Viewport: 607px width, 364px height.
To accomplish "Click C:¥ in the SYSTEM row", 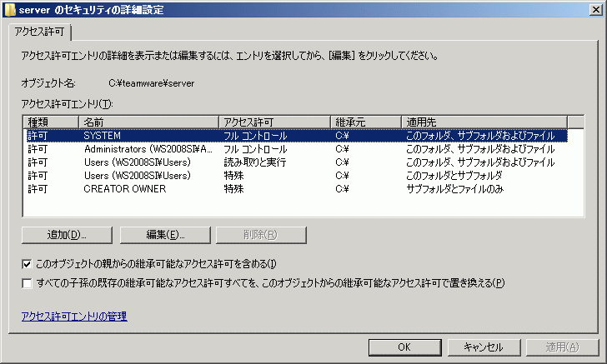I will [342, 136].
